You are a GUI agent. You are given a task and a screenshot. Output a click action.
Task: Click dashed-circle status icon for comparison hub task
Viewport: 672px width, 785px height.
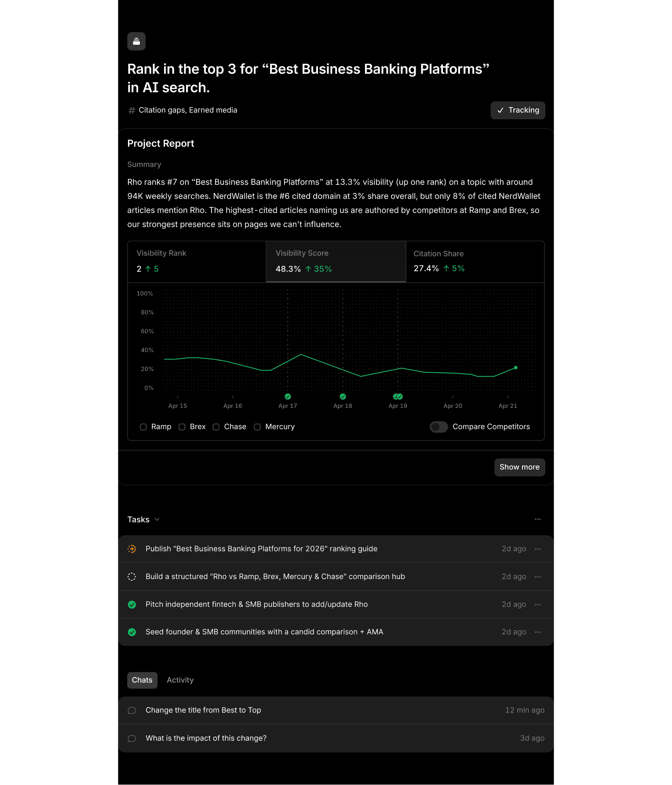click(132, 577)
